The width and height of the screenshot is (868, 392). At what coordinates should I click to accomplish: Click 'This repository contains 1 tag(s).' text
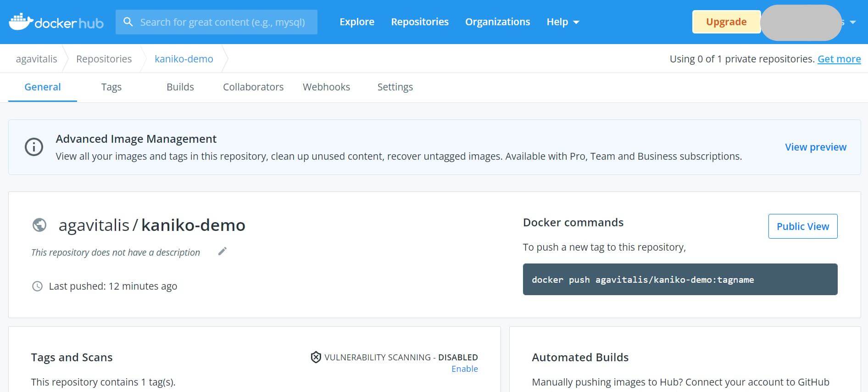pyautogui.click(x=103, y=382)
